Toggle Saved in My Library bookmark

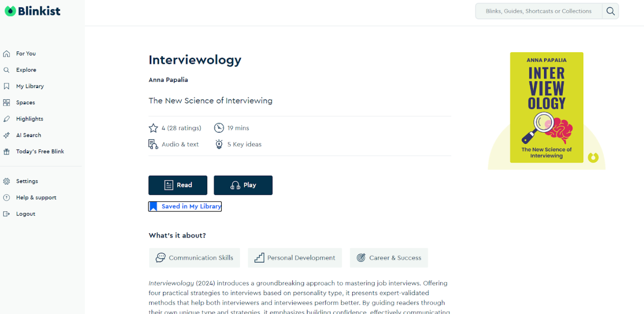[x=185, y=206]
